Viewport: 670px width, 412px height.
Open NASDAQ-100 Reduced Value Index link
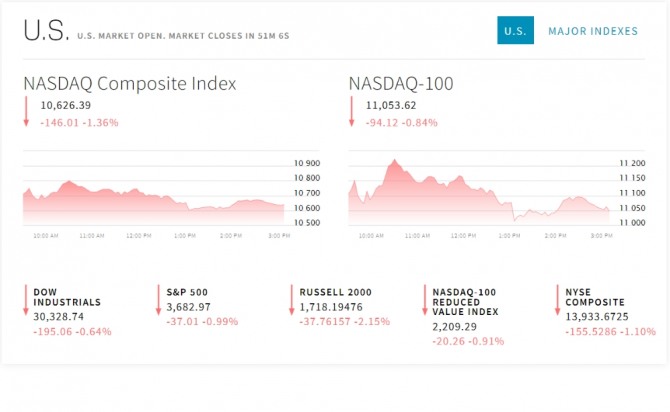pos(467,301)
